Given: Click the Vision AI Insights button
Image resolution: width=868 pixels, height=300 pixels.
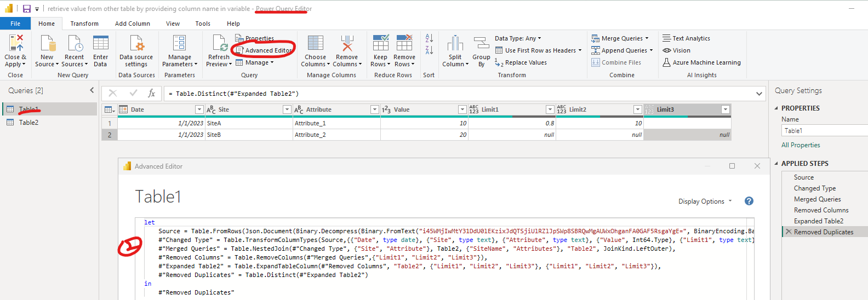Looking at the screenshot, I should pyautogui.click(x=676, y=50).
